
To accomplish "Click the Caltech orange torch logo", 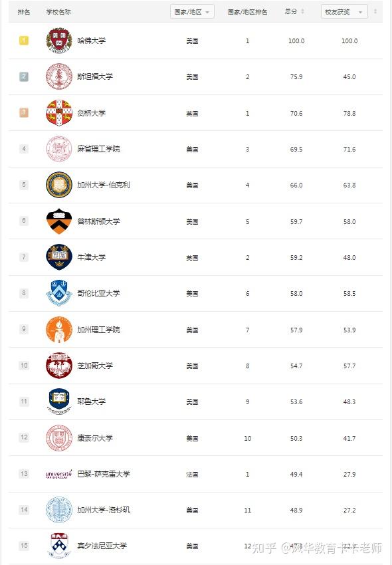I will tap(59, 329).
